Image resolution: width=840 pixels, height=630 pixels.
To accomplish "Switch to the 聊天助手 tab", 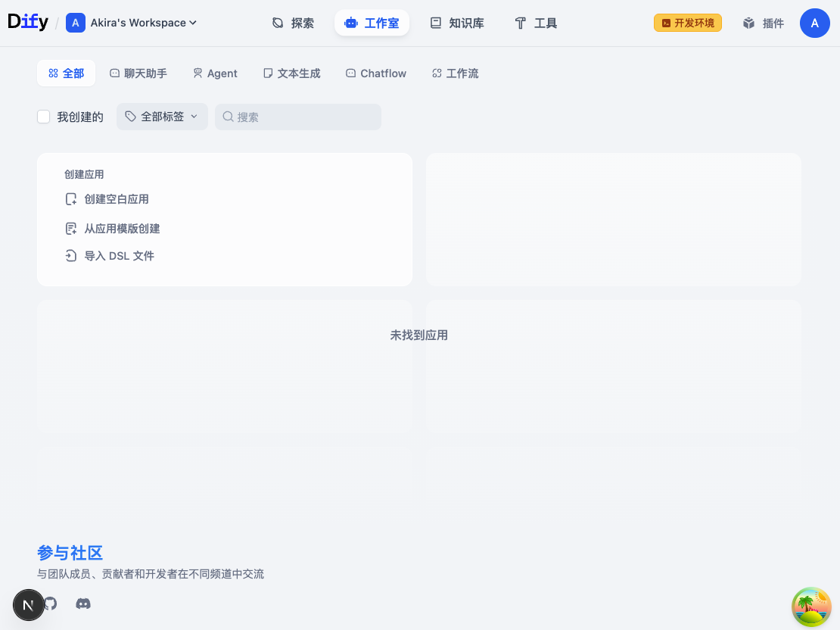I will click(138, 73).
